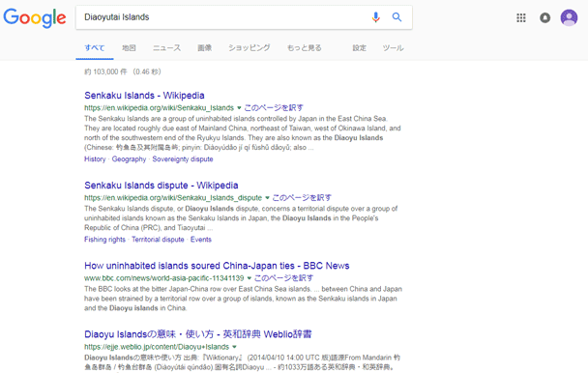Expand arrow next to Senkaku_Islands URL
The image size is (588, 373).
click(239, 108)
